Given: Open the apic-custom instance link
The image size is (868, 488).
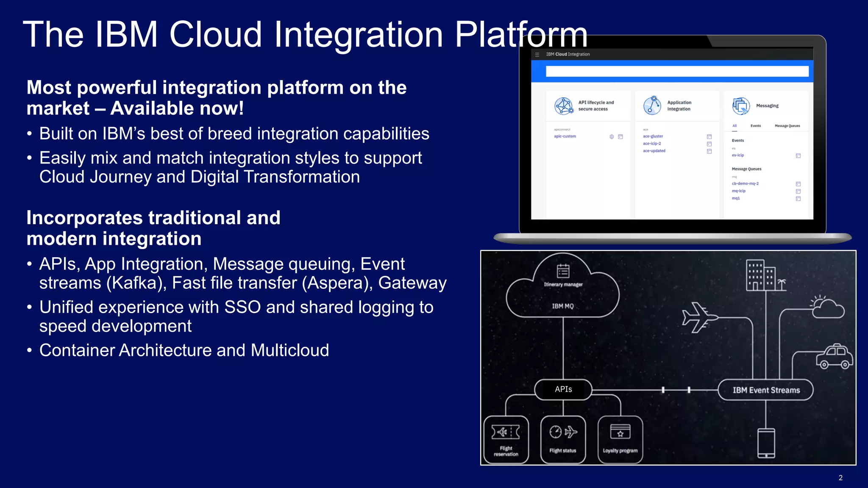Looking at the screenshot, I should [x=565, y=136].
